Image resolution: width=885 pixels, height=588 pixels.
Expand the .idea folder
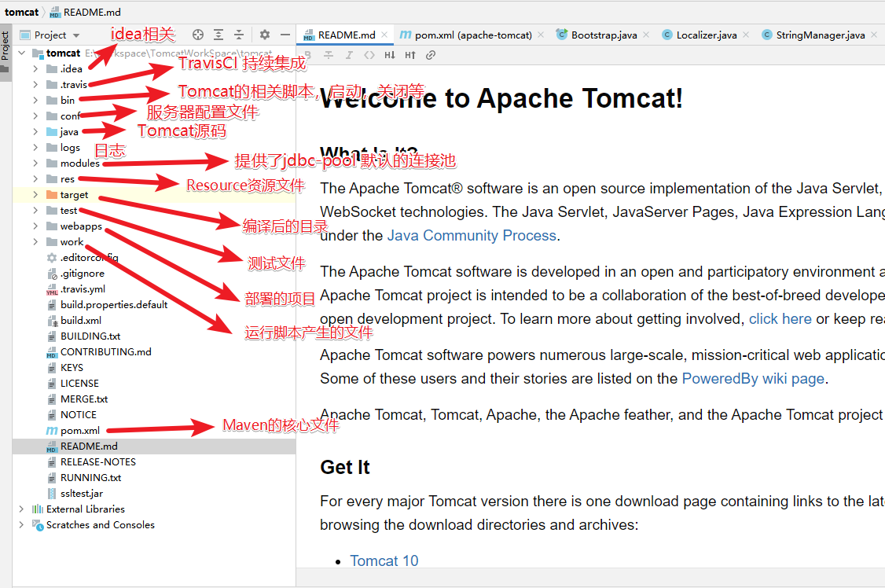click(35, 69)
